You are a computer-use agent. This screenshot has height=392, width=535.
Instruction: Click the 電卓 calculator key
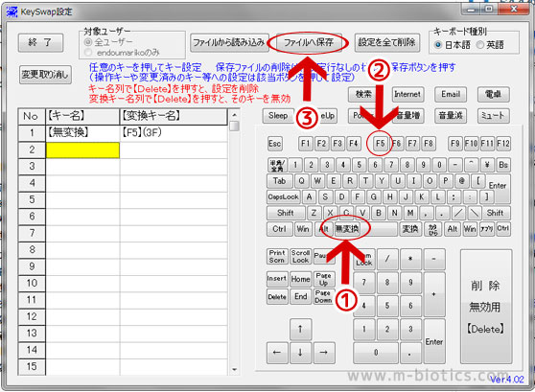point(493,95)
